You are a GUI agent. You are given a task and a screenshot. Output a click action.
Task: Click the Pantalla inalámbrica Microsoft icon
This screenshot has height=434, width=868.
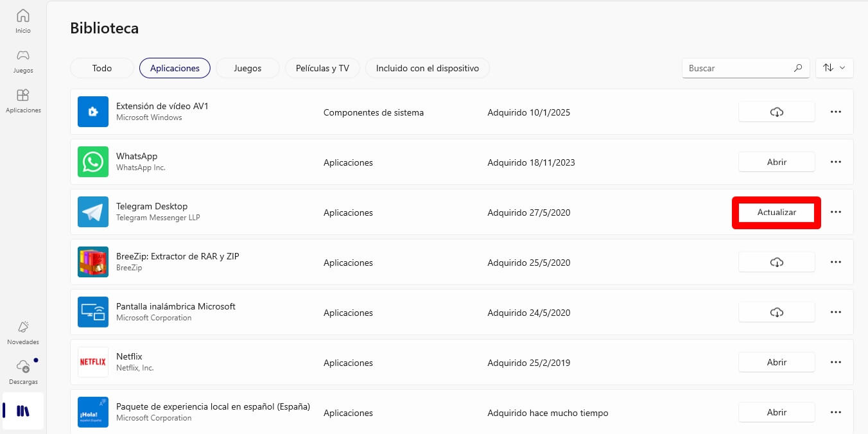click(93, 312)
